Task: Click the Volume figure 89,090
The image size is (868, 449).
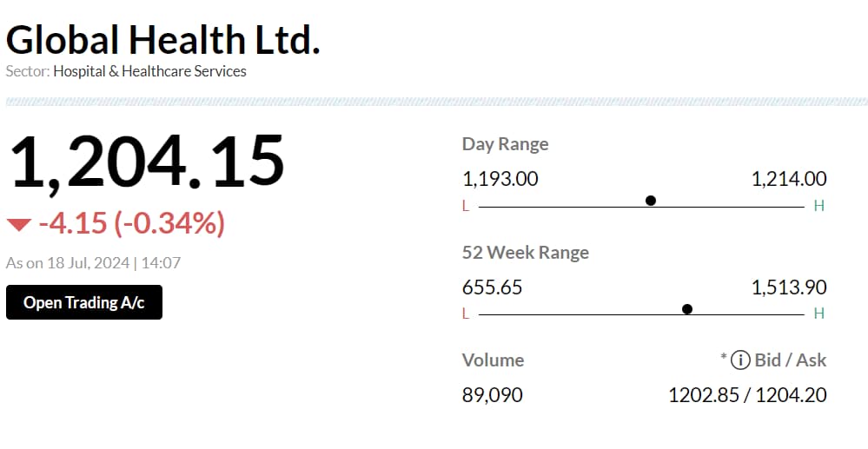Action: click(492, 395)
